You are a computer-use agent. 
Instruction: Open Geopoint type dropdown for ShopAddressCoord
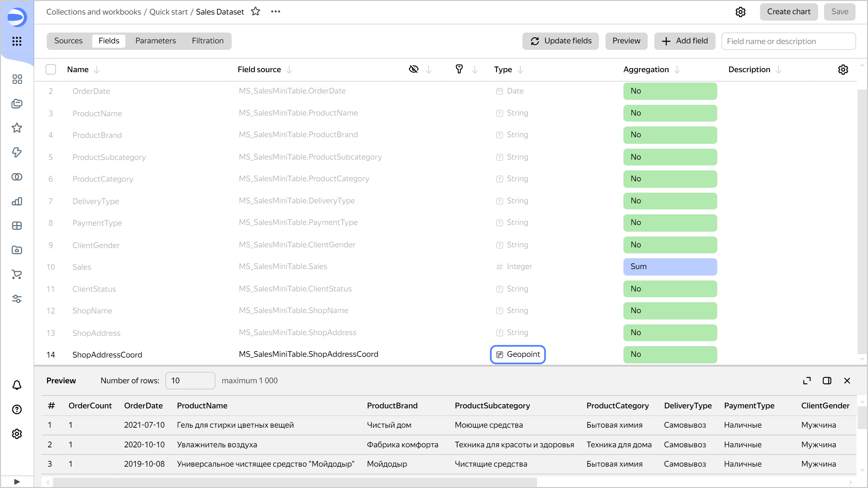click(x=518, y=354)
